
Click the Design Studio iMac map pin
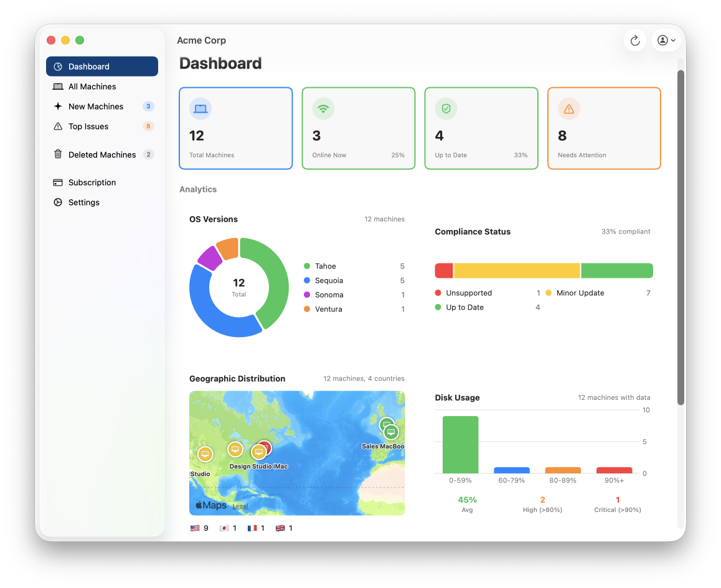[259, 452]
